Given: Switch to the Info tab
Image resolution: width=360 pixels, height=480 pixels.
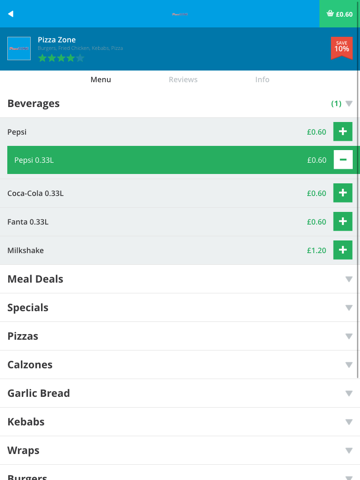Looking at the screenshot, I should [x=262, y=80].
